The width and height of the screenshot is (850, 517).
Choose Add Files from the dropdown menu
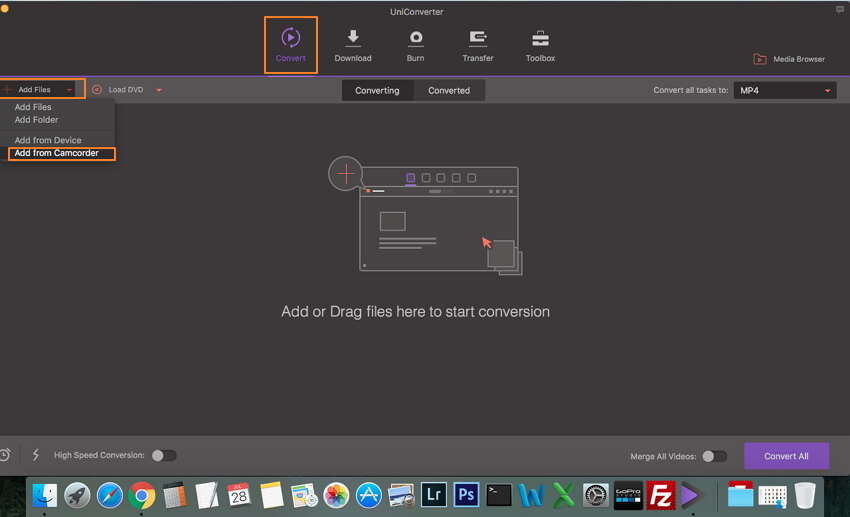click(33, 107)
